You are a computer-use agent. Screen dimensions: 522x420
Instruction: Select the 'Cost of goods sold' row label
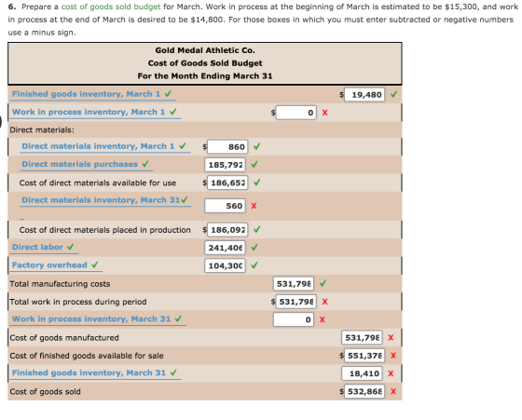(46, 392)
